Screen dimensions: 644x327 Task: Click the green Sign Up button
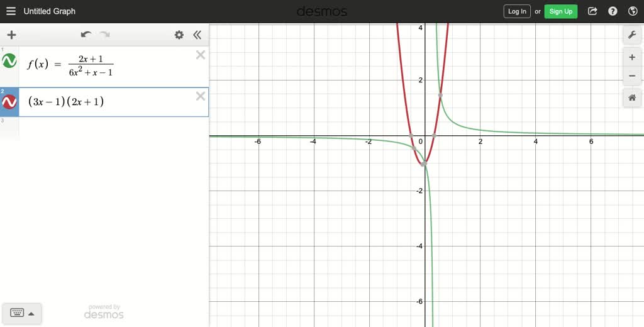tap(560, 11)
